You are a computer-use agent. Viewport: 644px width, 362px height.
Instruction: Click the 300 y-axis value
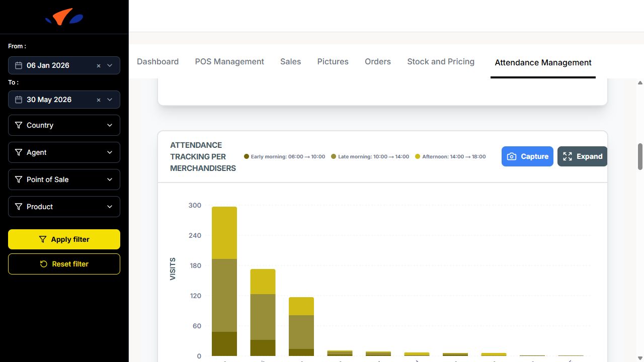[195, 205]
